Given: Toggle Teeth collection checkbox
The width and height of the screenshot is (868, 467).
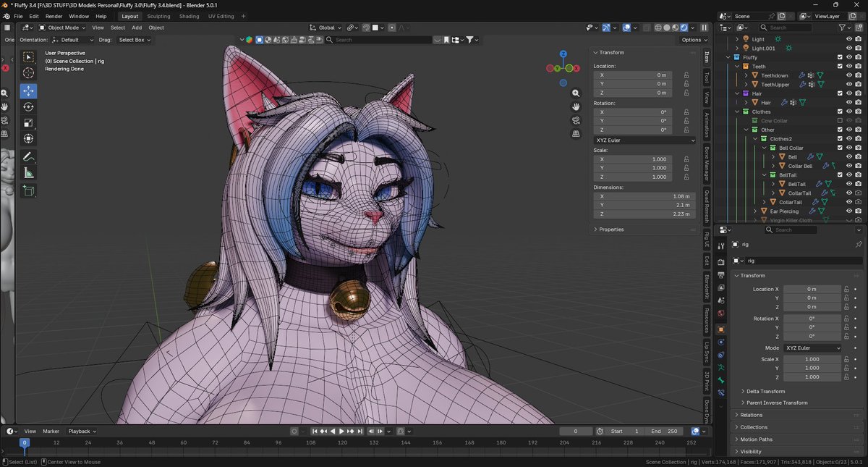Looking at the screenshot, I should [x=840, y=67].
